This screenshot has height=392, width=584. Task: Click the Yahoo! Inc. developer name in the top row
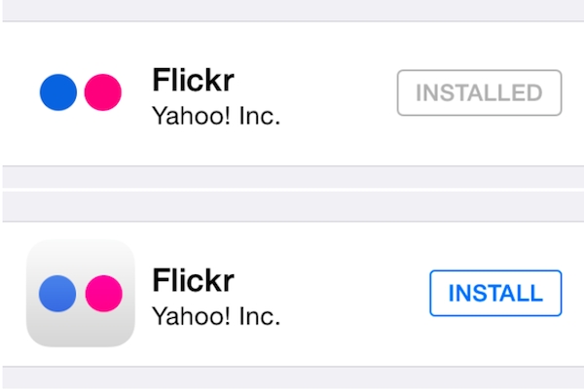point(216,117)
